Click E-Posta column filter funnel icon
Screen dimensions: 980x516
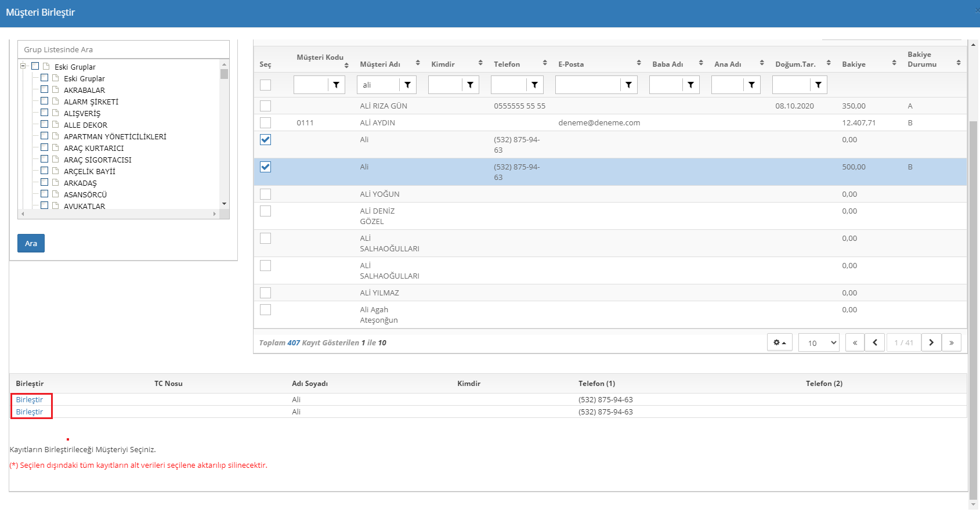(628, 85)
